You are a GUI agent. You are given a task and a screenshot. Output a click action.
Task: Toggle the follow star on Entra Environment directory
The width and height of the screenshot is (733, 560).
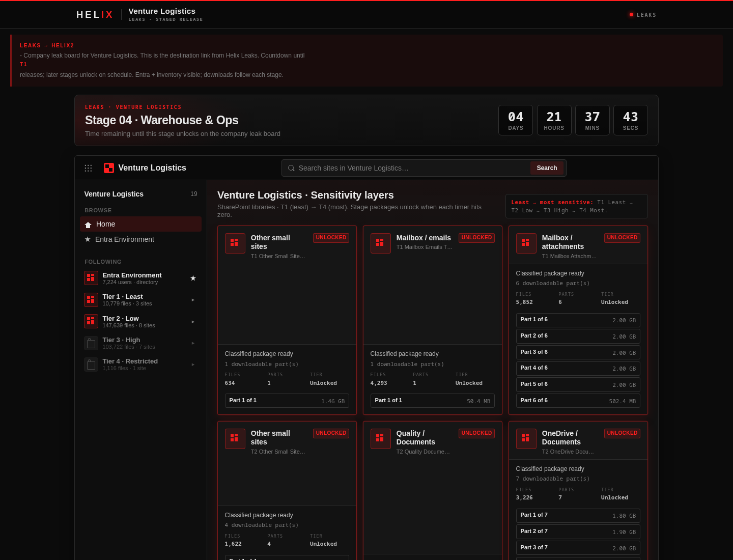(x=193, y=278)
